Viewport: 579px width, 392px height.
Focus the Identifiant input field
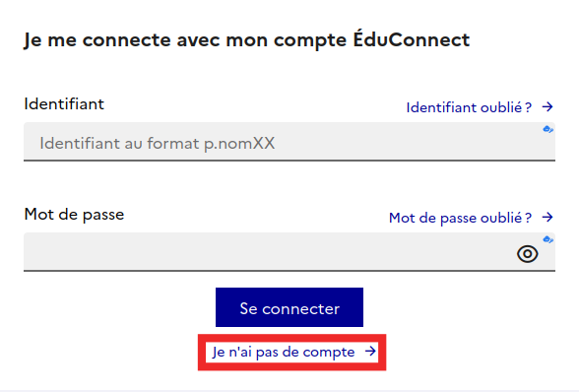pyautogui.click(x=289, y=142)
